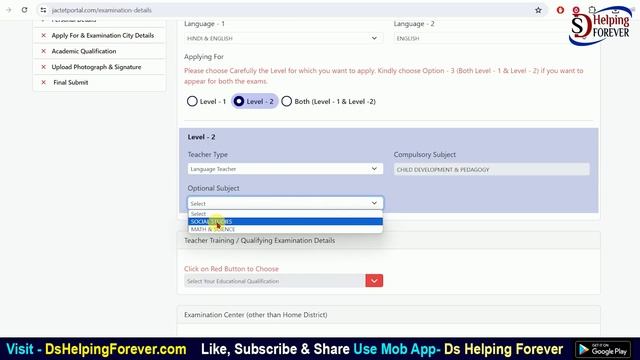640x360 pixels.
Task: Select Both (Level - 1 & Level -2) radio
Action: pos(287,101)
